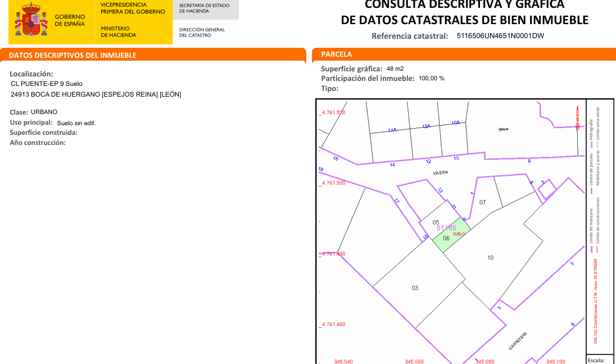The image size is (616, 364).
Task: Click the '48 m2' surface value
Action: click(x=395, y=69)
